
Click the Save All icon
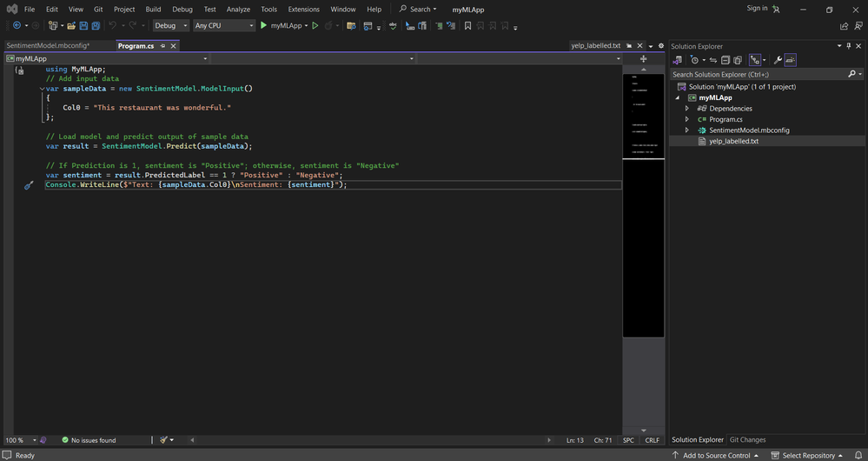click(x=96, y=25)
